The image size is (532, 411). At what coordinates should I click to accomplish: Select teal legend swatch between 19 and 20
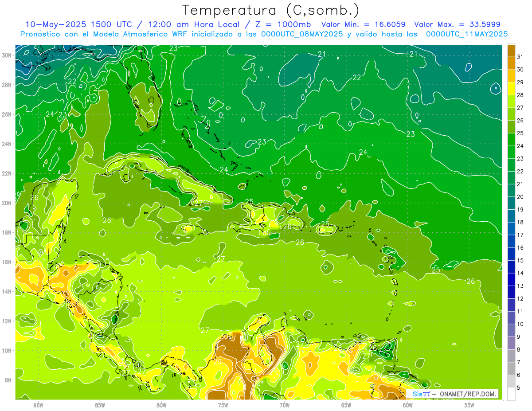point(511,203)
